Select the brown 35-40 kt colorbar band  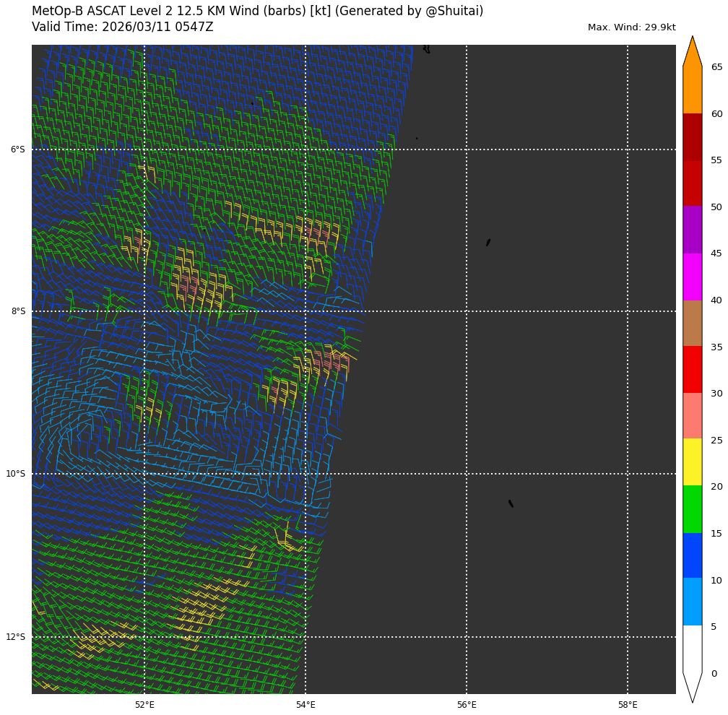click(692, 323)
